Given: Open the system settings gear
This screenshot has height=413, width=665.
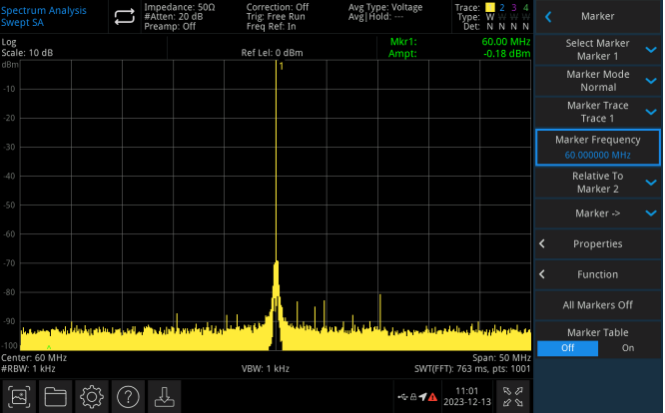Looking at the screenshot, I should 93,396.
